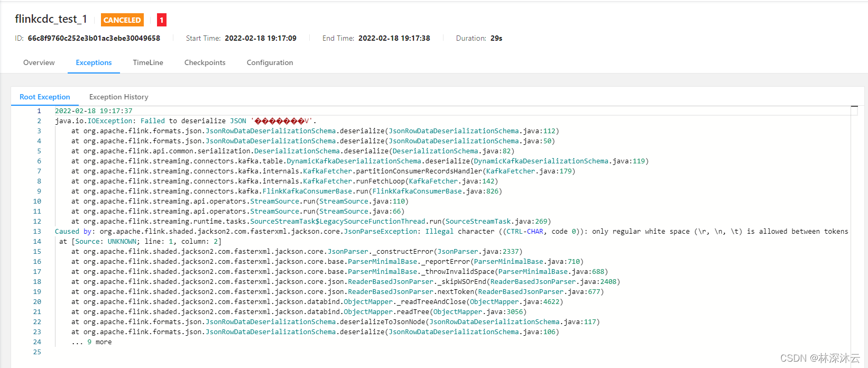Click the DynamicKafkaDeserializationSchema.java:119 stack line

[x=360, y=161]
